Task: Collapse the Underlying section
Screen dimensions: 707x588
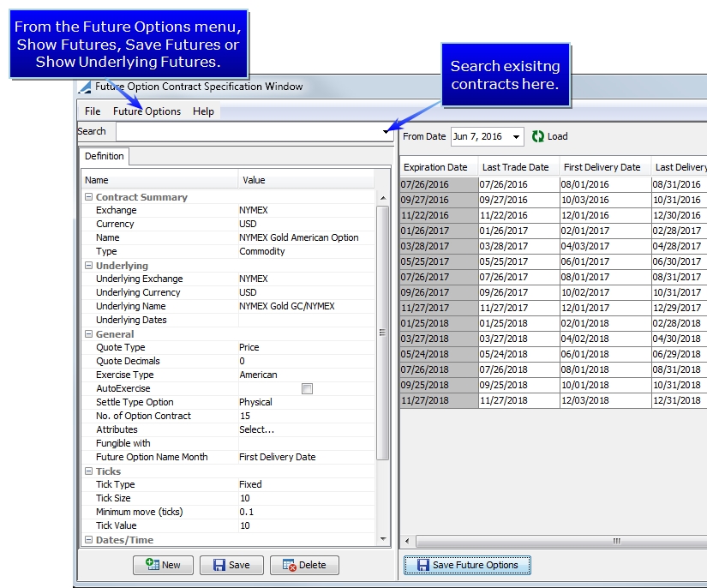Action: (89, 265)
